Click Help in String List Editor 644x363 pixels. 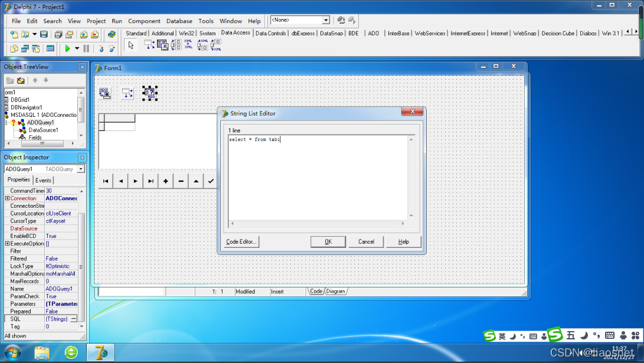[x=404, y=241]
